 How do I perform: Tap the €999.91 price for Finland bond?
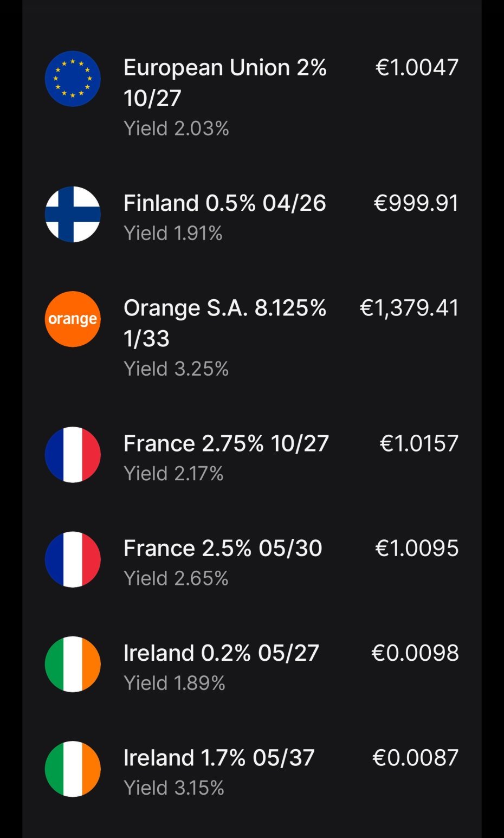pos(416,203)
